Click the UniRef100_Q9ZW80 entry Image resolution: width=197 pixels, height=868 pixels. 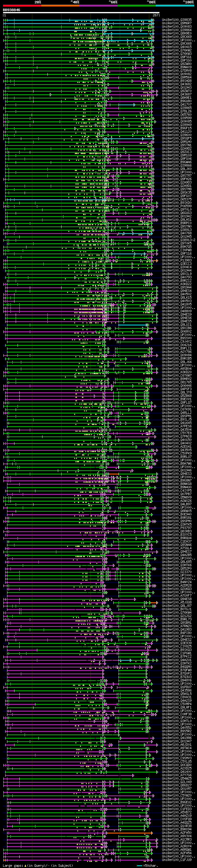pos(177,64)
